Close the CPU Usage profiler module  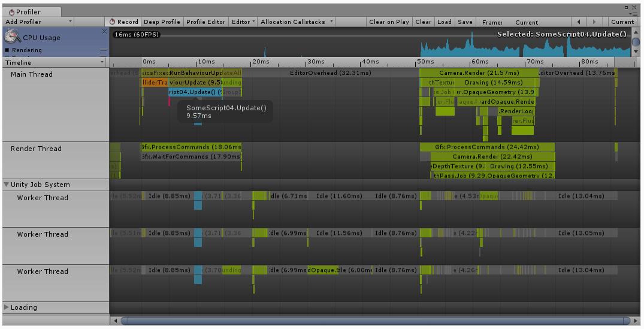click(x=104, y=31)
